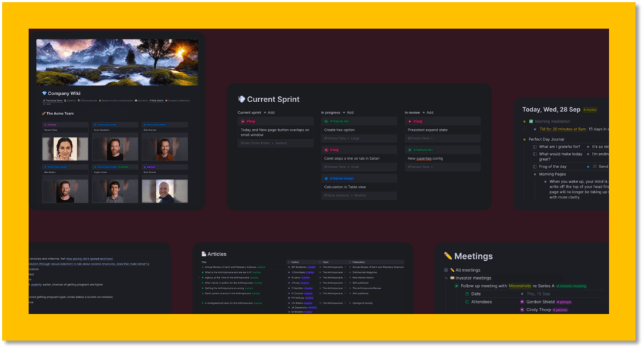Click the calendar icon beside Date field
This screenshot has height=349, width=644.
pyautogui.click(x=466, y=294)
